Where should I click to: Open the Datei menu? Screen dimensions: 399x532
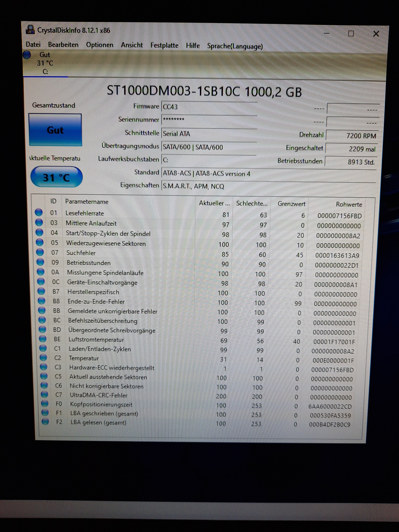tap(33, 45)
